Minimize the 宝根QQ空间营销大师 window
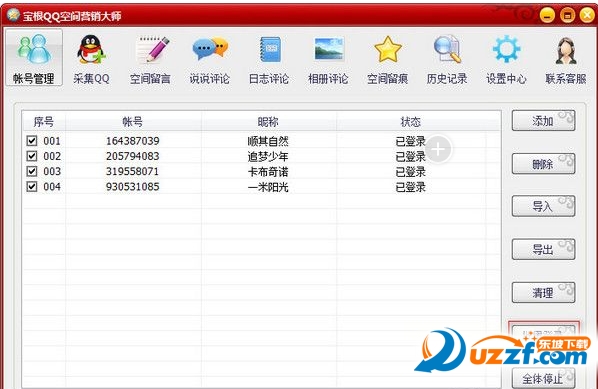Viewport: 598px width, 389px height. [547, 15]
